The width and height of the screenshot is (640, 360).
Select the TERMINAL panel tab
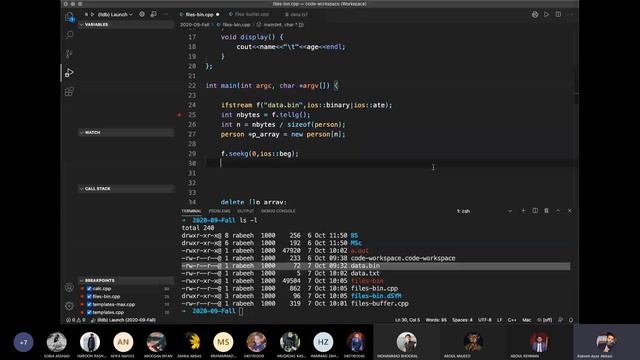click(191, 211)
